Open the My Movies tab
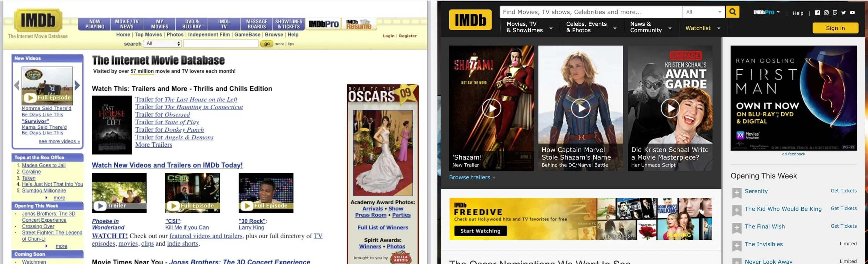The width and height of the screenshot is (868, 264). [159, 24]
